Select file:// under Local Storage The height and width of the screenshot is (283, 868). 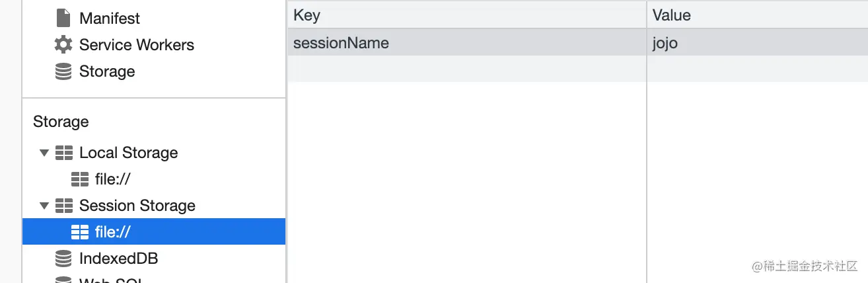coord(113,179)
